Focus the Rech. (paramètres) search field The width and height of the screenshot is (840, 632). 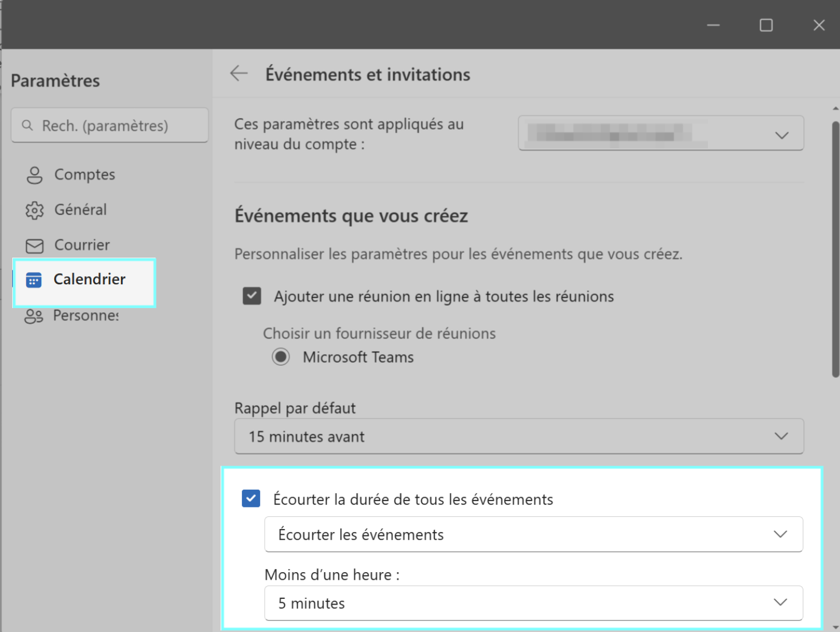click(x=116, y=126)
